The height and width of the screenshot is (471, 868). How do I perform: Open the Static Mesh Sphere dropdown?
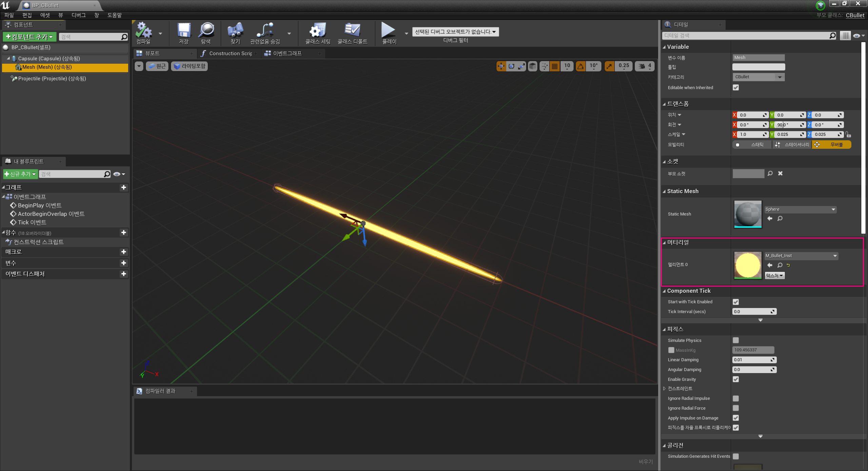[800, 209]
